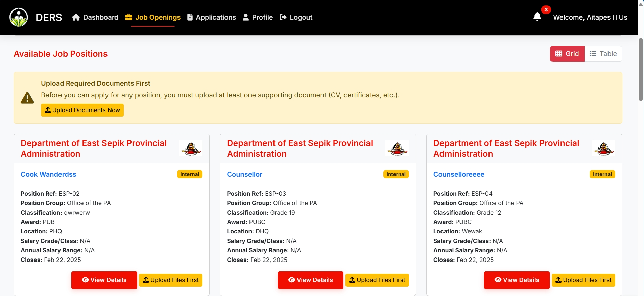Image resolution: width=644 pixels, height=296 pixels.
Task: View Details for Cook Wanderdss
Action: click(104, 280)
